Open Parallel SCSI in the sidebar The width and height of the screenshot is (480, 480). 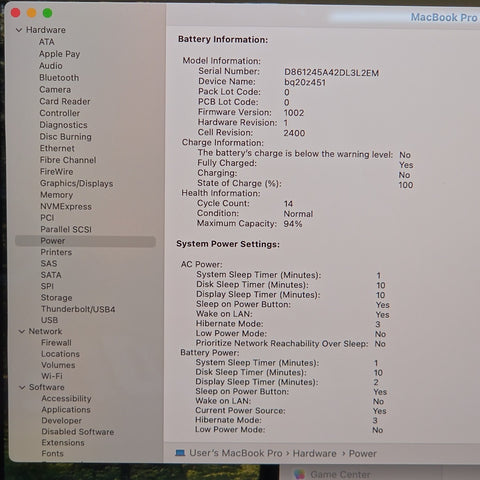click(66, 229)
